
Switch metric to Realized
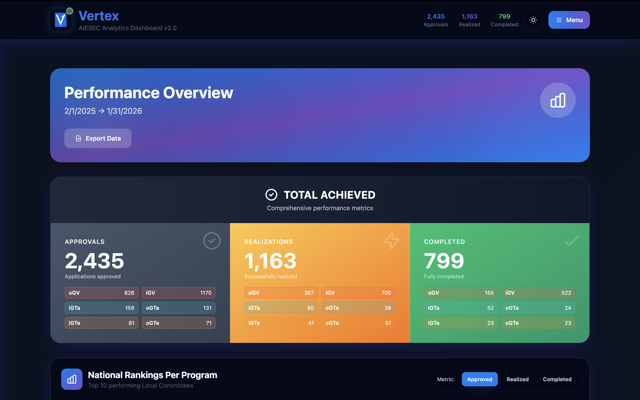pos(518,379)
